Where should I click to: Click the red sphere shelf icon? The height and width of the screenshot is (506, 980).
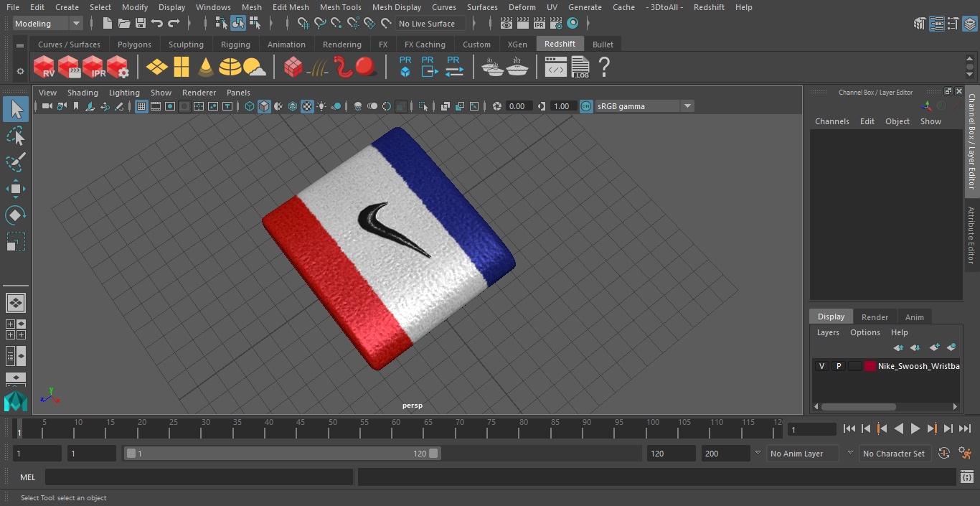click(367, 67)
